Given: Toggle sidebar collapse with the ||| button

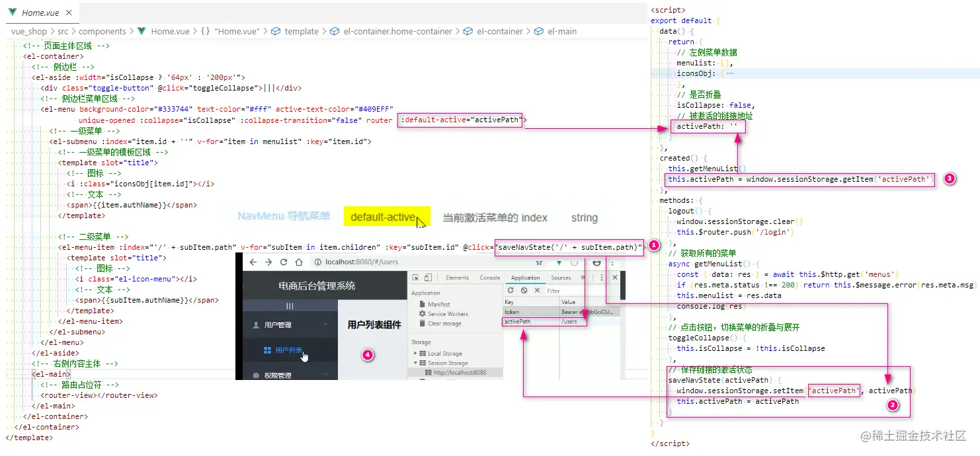Looking at the screenshot, I should (290, 306).
